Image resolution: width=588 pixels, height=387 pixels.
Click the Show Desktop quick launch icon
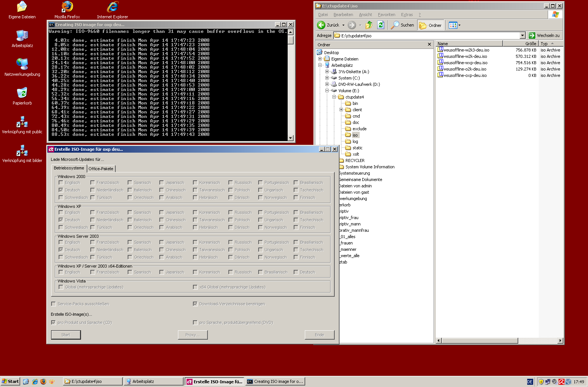[x=26, y=381]
